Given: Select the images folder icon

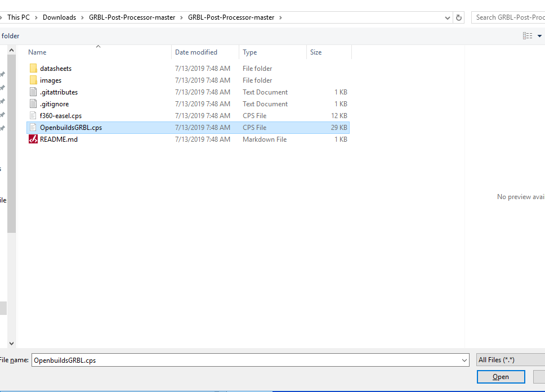Looking at the screenshot, I should (33, 80).
